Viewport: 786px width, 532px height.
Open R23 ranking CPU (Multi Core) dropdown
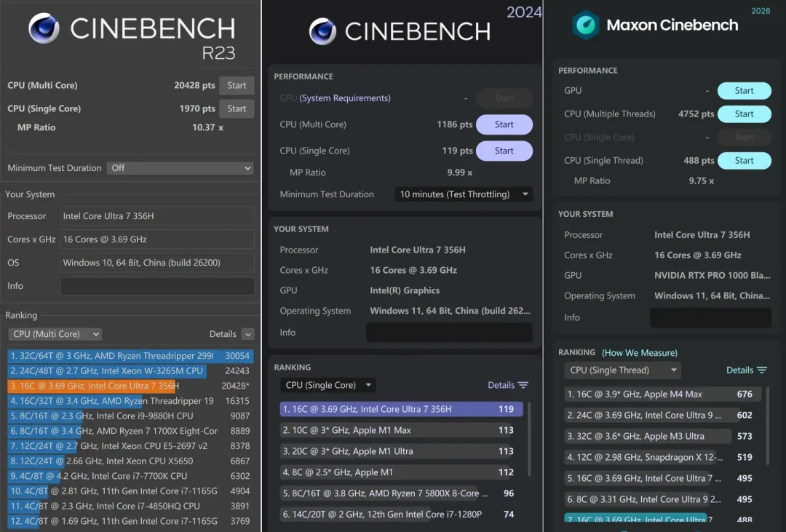click(55, 334)
